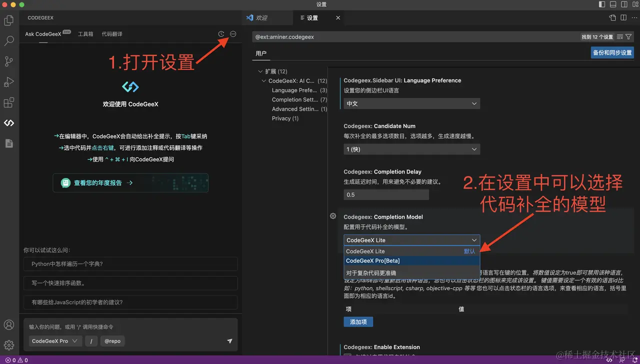Image resolution: width=640 pixels, height=364 pixels.
Task: Open the Explorer view in the activity bar
Action: coord(9,20)
